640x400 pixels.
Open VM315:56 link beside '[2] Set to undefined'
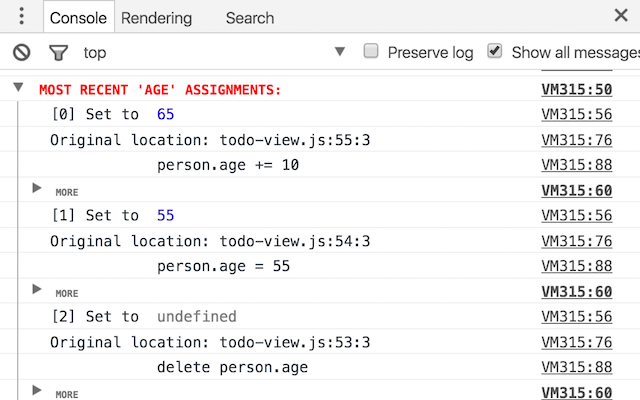click(577, 317)
